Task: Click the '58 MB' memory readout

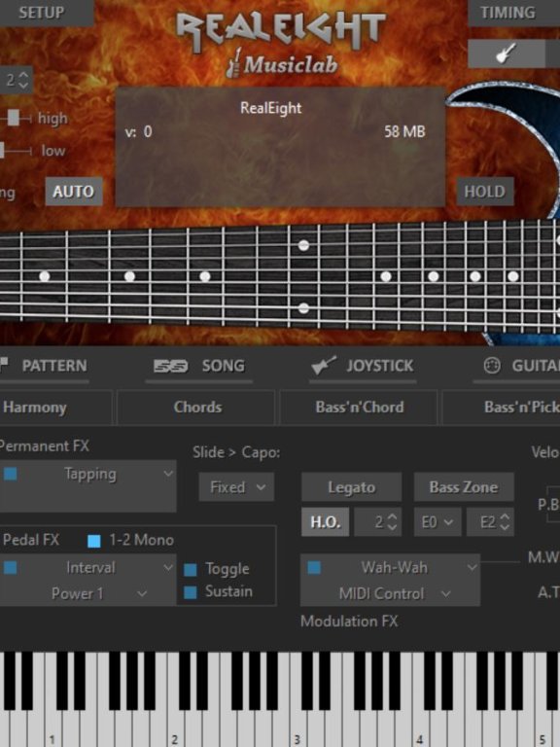Action: [404, 131]
